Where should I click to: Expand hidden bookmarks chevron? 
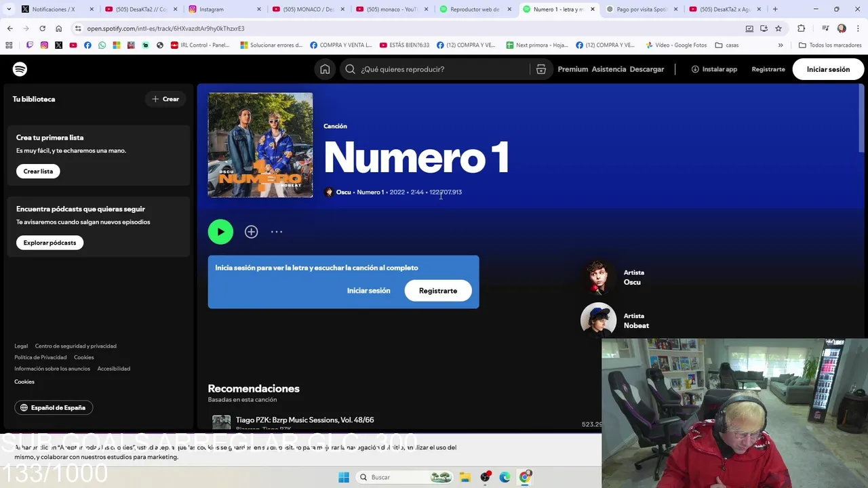781,45
